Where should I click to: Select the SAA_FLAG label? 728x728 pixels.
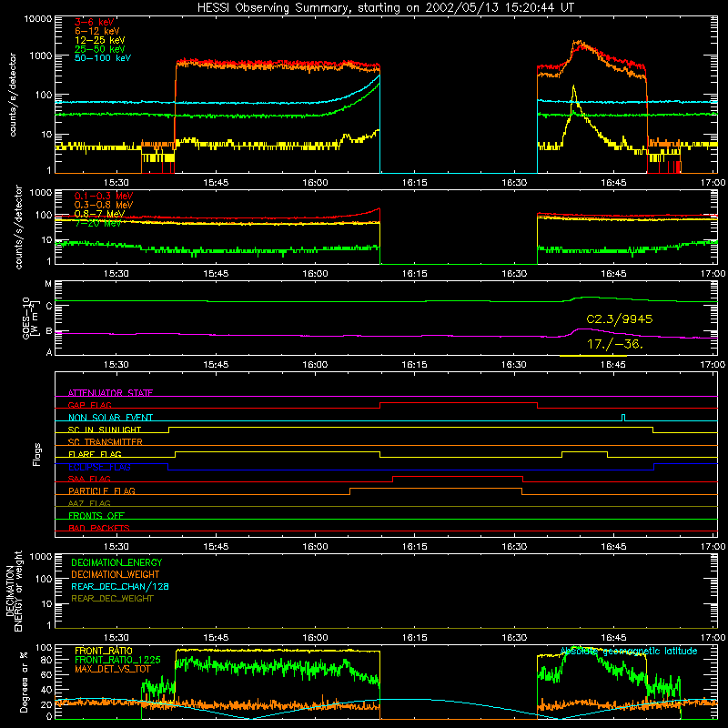coord(89,479)
